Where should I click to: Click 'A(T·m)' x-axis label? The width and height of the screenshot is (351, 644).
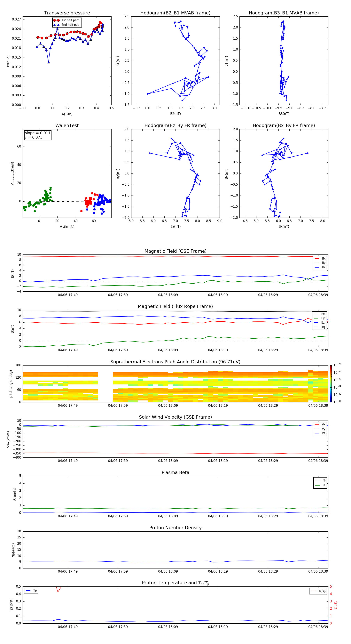pos(67,114)
